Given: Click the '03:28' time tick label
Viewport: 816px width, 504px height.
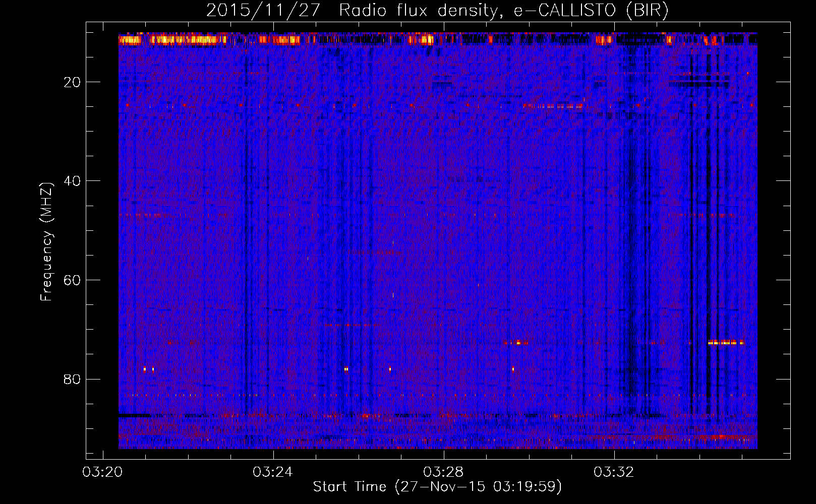Looking at the screenshot, I should 444,472.
